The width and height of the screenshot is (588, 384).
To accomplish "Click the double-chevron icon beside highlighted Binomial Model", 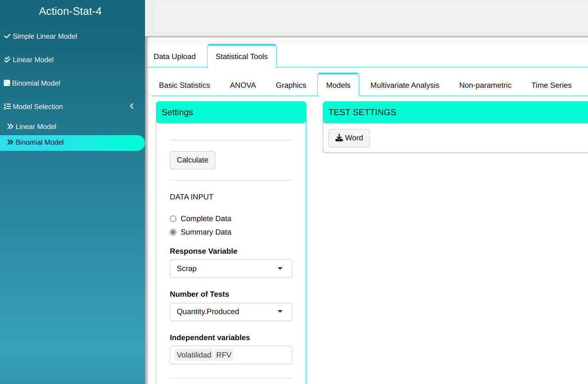I will 10,142.
